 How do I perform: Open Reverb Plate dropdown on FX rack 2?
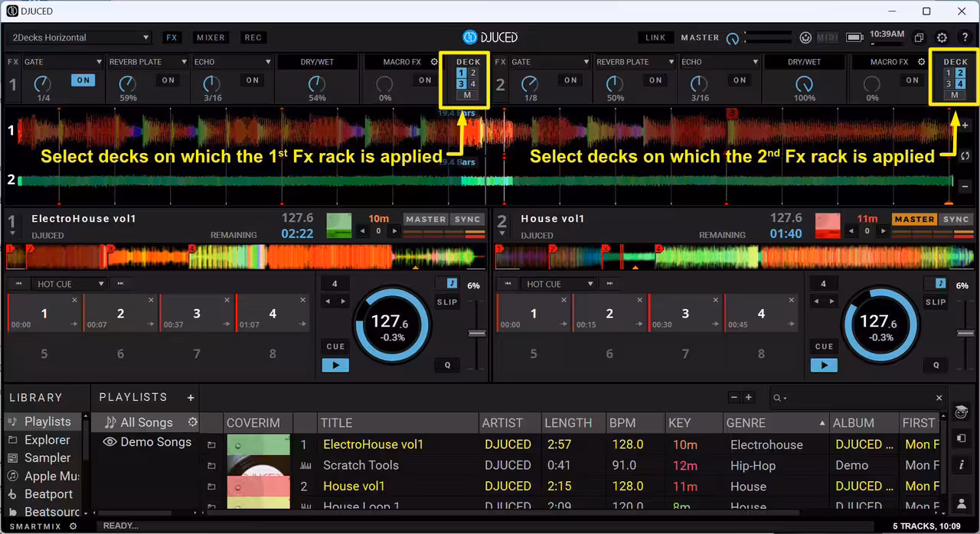(635, 62)
